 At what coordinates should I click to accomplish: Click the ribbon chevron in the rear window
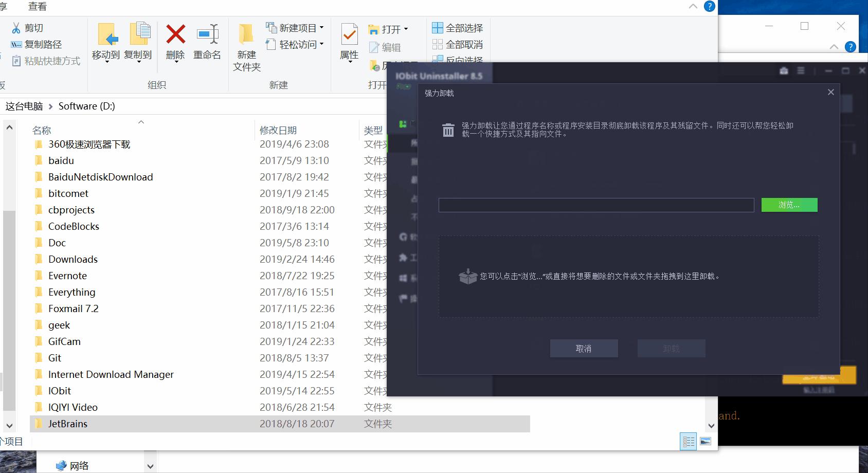[x=834, y=47]
